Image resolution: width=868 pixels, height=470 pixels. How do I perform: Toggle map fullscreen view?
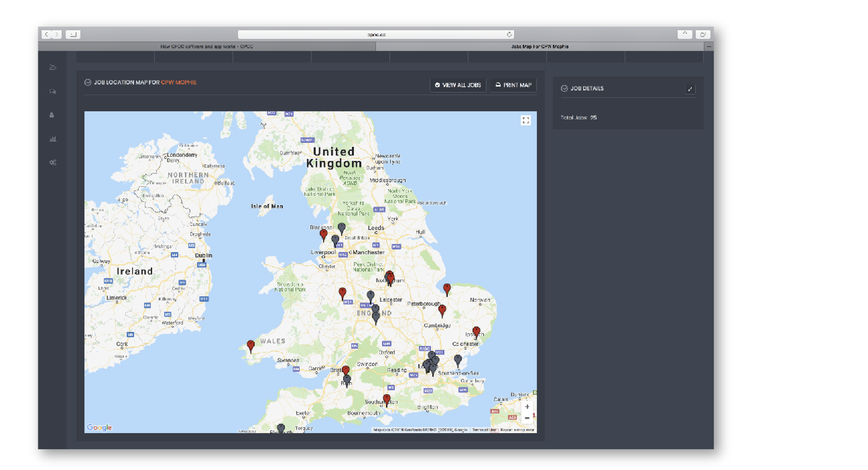(525, 120)
